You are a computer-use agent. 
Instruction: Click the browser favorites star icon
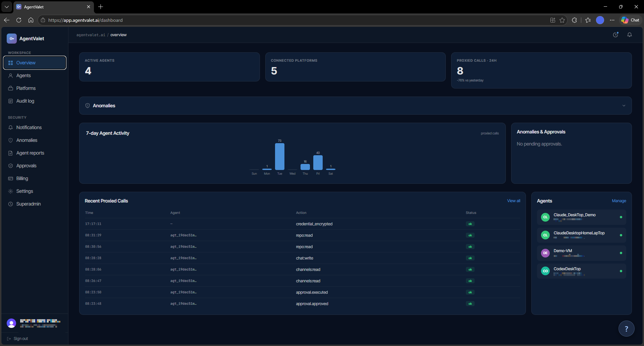point(562,20)
